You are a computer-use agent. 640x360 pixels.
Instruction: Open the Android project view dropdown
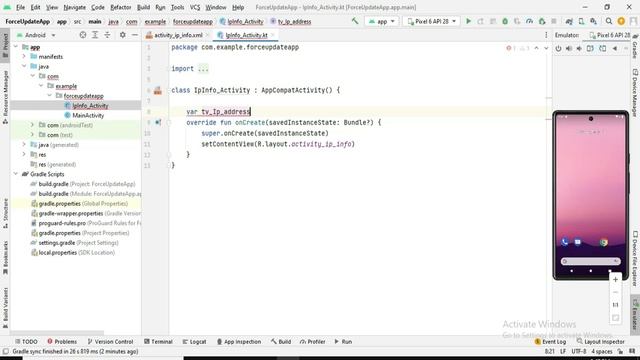pyautogui.click(x=36, y=35)
